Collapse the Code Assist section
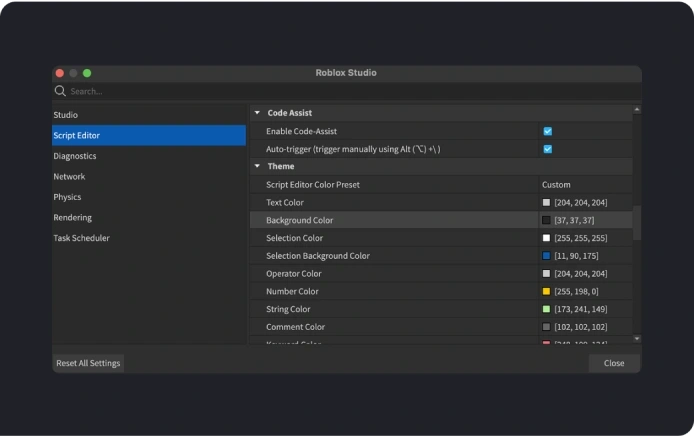This screenshot has width=694, height=436. (x=257, y=113)
